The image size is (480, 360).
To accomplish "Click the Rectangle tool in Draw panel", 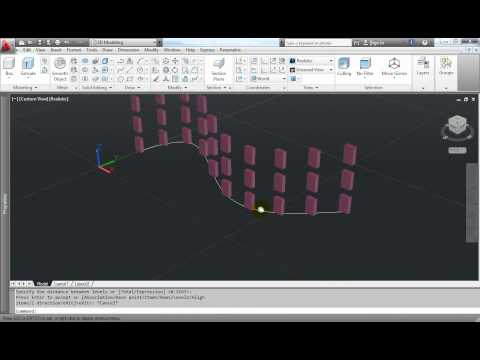I will click(x=130, y=79).
